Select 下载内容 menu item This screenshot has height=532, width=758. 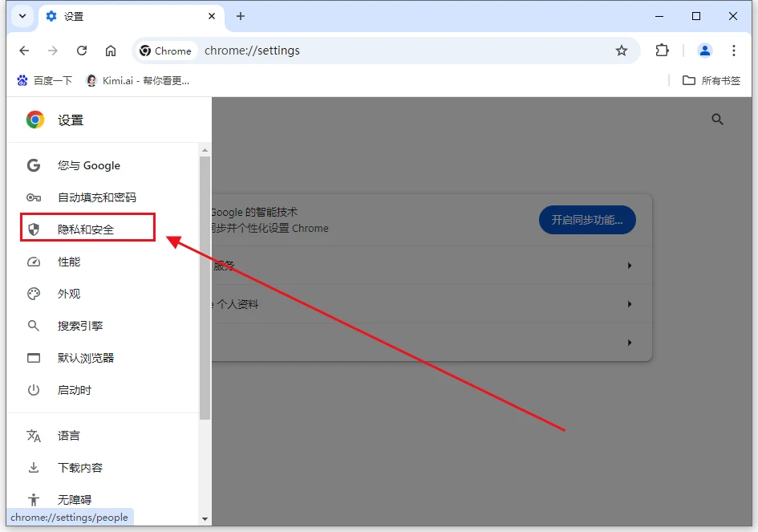click(103, 467)
